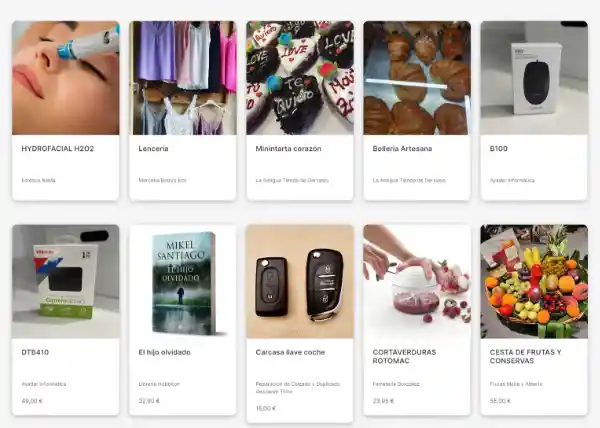The height and width of the screenshot is (428, 600).
Task: Select the 49,00 € price on DTB410
Action: [x=32, y=401]
